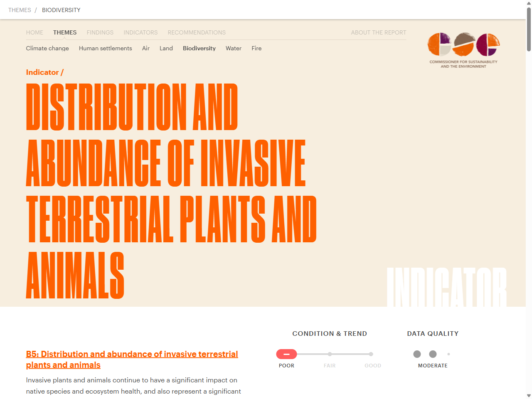The width and height of the screenshot is (532, 399).
Task: Open the THEMES breadcrumb link
Action: tap(20, 10)
